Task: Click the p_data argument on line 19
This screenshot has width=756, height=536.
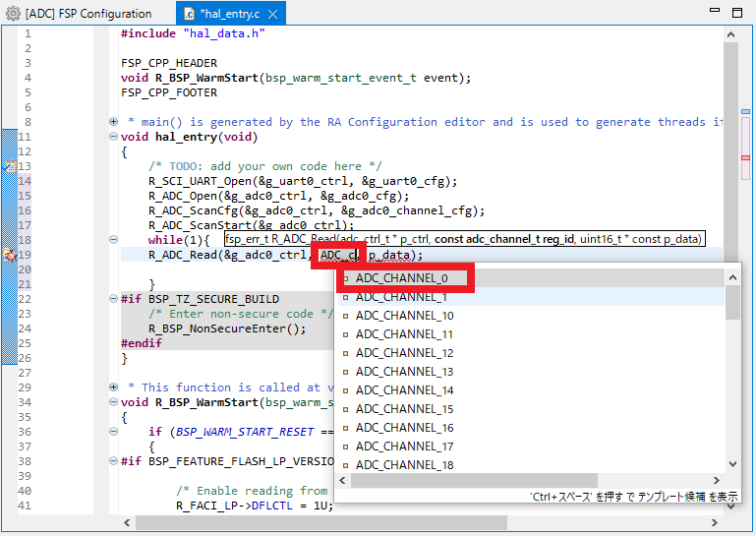Action: point(388,256)
